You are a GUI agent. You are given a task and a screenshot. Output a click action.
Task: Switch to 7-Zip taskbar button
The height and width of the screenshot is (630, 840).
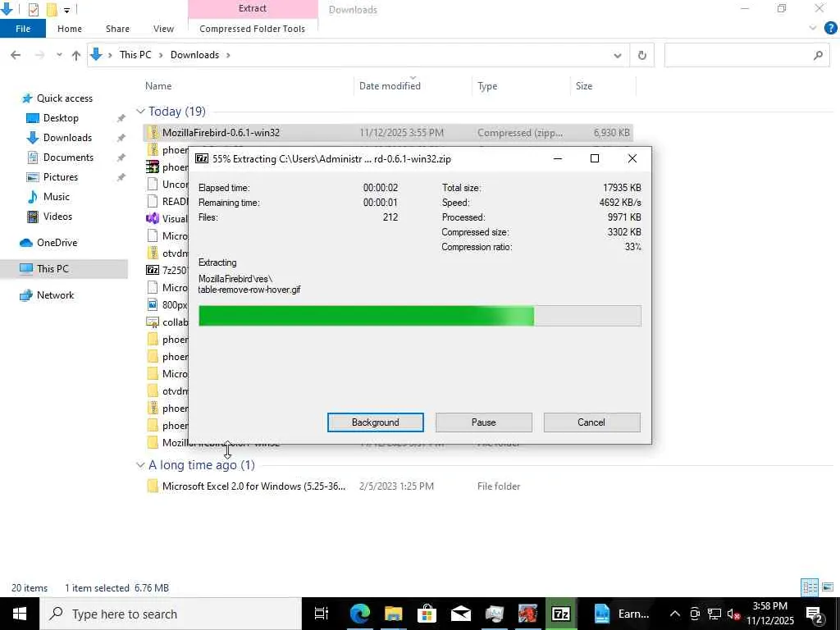[x=561, y=614]
